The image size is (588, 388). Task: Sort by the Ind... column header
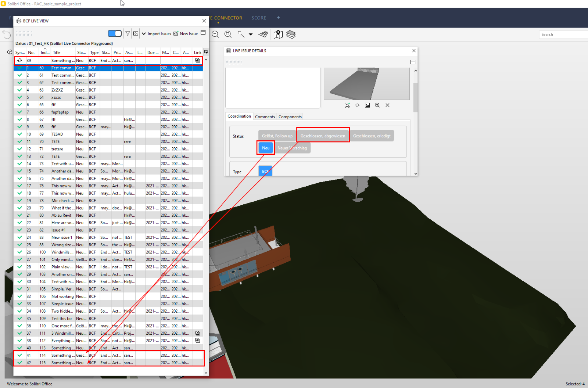click(45, 52)
